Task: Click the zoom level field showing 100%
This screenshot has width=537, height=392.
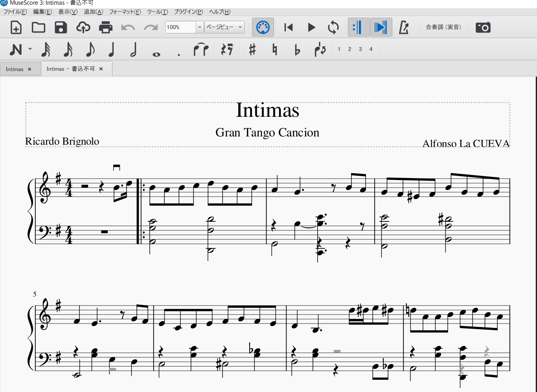Action: point(180,27)
